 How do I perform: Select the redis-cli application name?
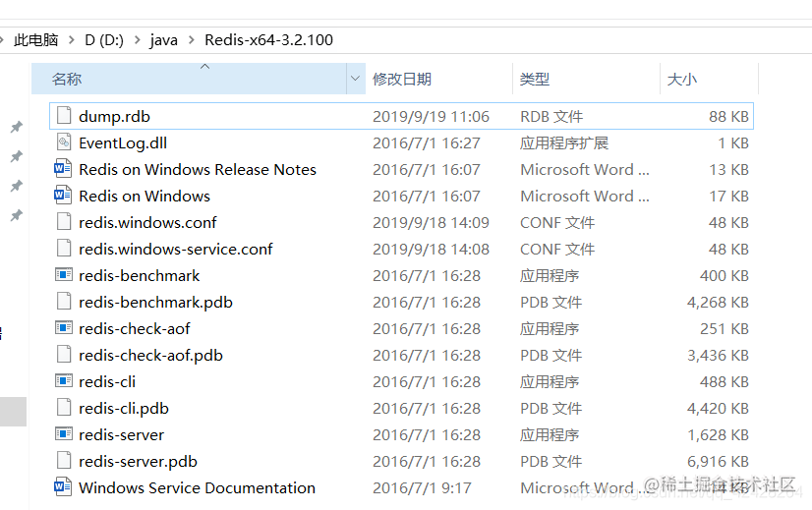(x=107, y=381)
